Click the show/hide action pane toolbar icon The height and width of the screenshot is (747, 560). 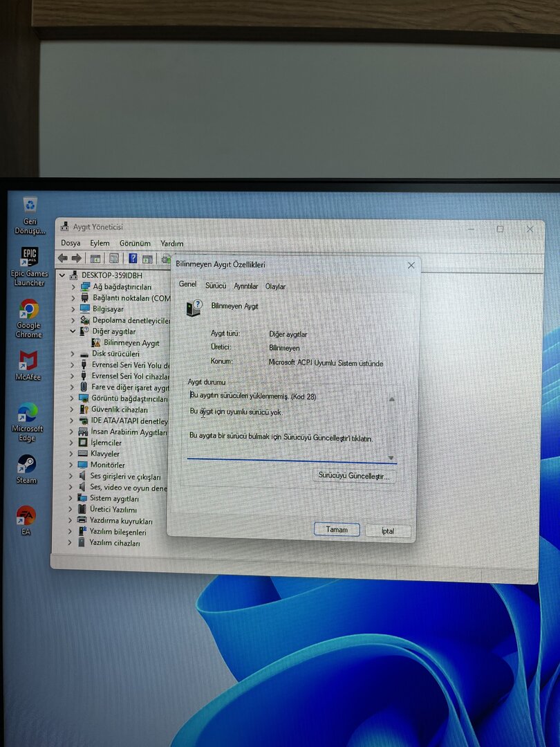[148, 259]
